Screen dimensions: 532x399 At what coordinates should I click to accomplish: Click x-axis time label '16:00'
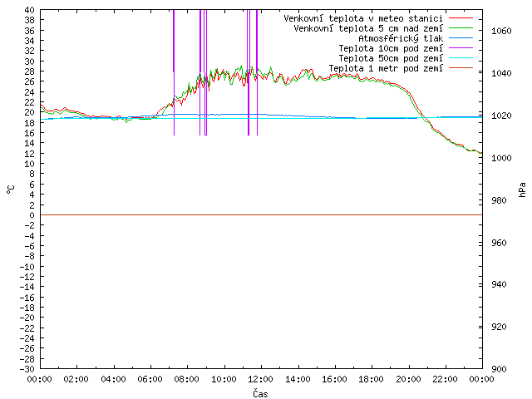(x=334, y=379)
